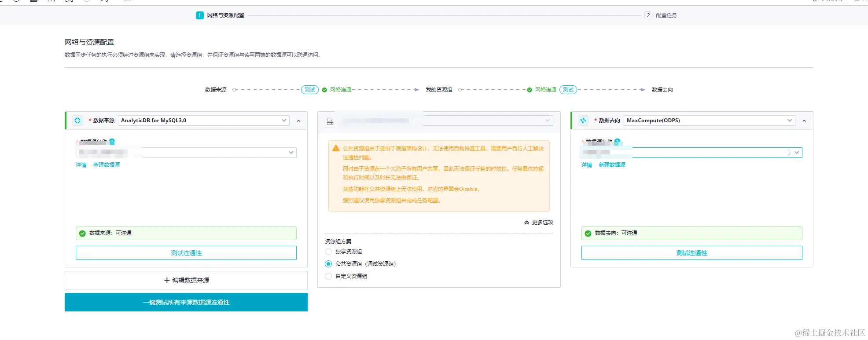Click the data source AnalyticDB panel icon
The image size is (868, 340).
pos(77,121)
